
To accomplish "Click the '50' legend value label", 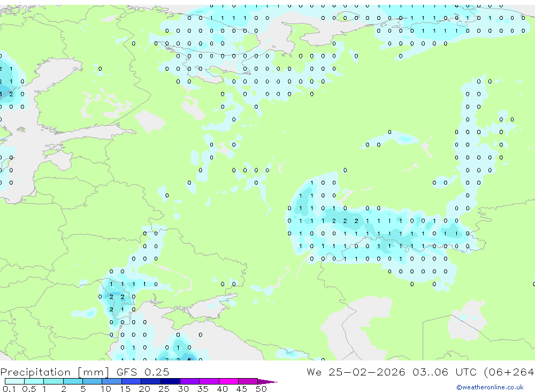I will click(x=261, y=389).
